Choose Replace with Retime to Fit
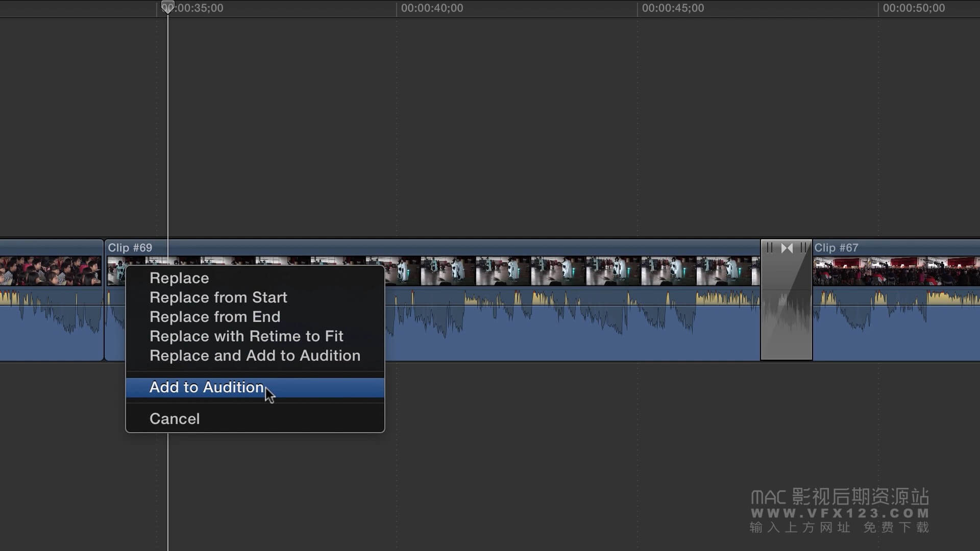The width and height of the screenshot is (980, 551). coord(255,336)
